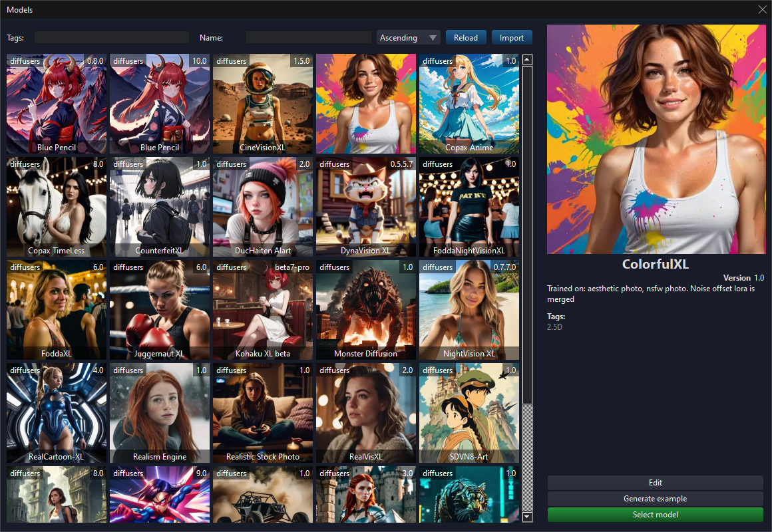Click the scrollbar down arrow
The height and width of the screenshot is (532, 772).
click(x=527, y=517)
